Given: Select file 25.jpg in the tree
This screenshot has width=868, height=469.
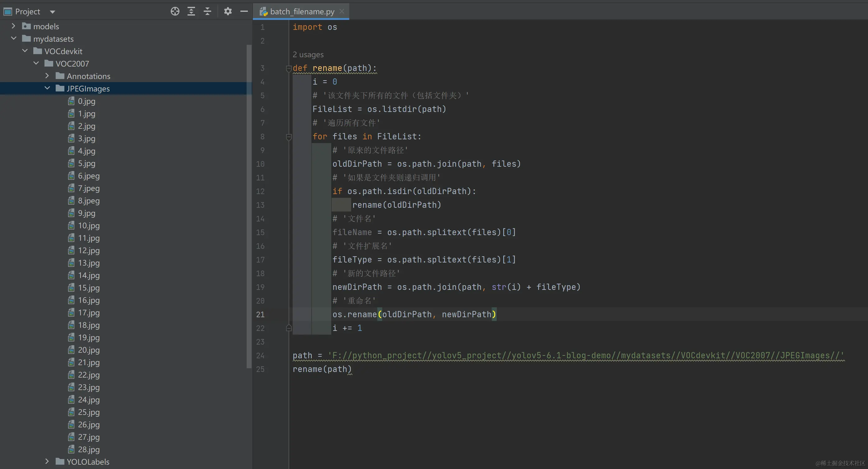Looking at the screenshot, I should 89,412.
